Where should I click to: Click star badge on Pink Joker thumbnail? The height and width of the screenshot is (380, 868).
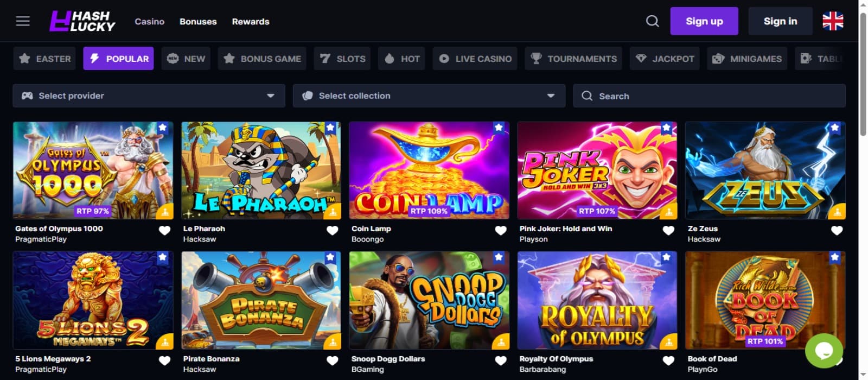point(667,128)
